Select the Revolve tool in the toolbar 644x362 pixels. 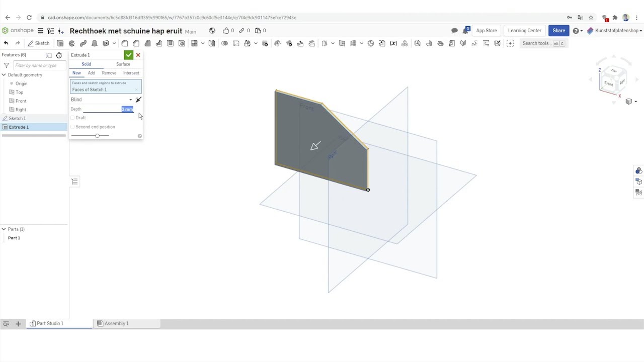click(72, 43)
